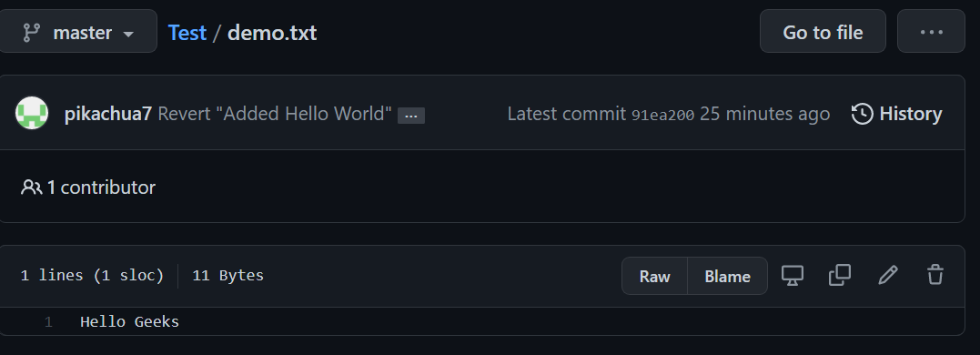Select line number 1 in the gutter
The width and height of the screenshot is (980, 355).
click(48, 322)
